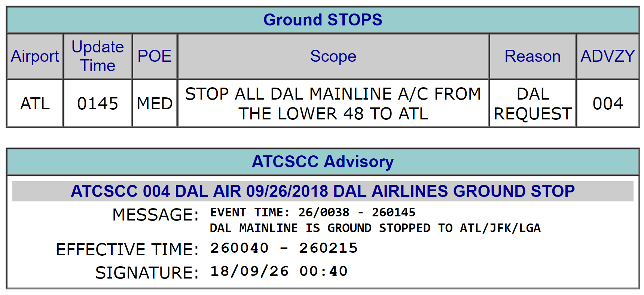This screenshot has width=644, height=295.
Task: Click the POE column header
Action: pos(155,57)
